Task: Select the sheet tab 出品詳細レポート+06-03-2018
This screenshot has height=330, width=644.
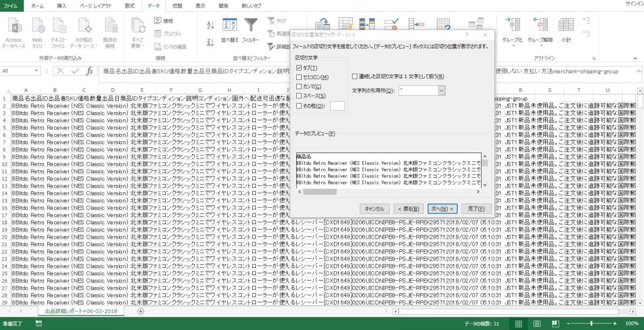Action: point(81,311)
